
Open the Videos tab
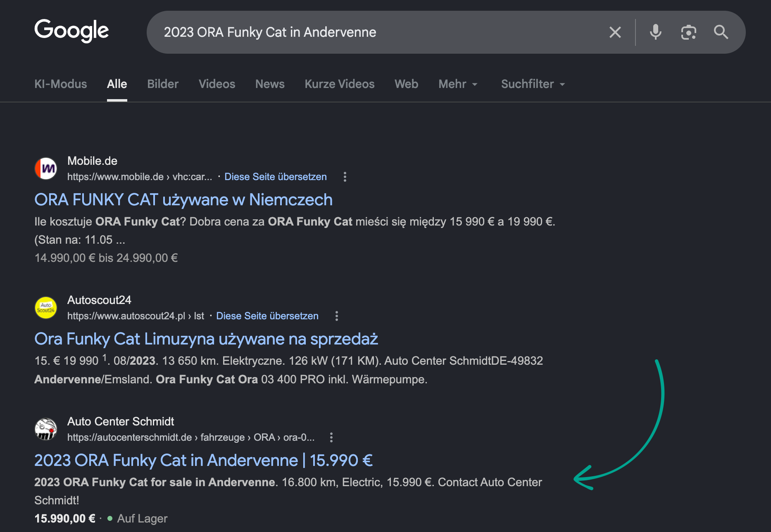(217, 84)
